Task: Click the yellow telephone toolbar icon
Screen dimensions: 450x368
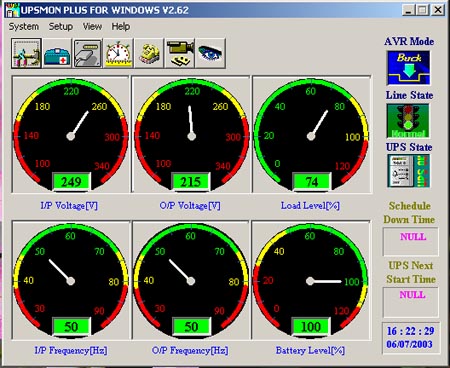Action: point(149,53)
